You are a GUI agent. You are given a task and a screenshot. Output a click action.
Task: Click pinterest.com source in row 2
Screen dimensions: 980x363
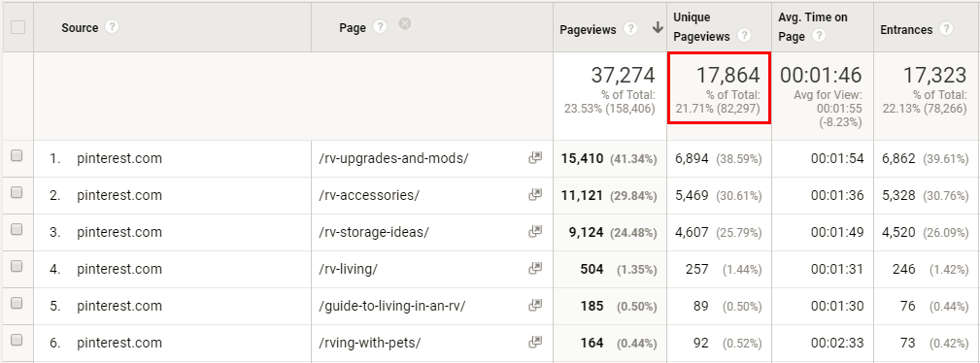pos(119,195)
